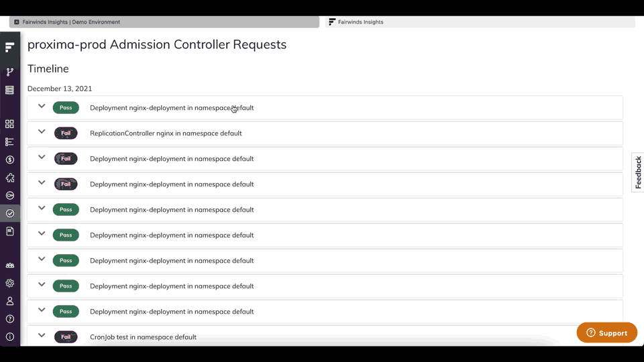Click the Timeline heading
The height and width of the screenshot is (362, 644).
coord(48,68)
